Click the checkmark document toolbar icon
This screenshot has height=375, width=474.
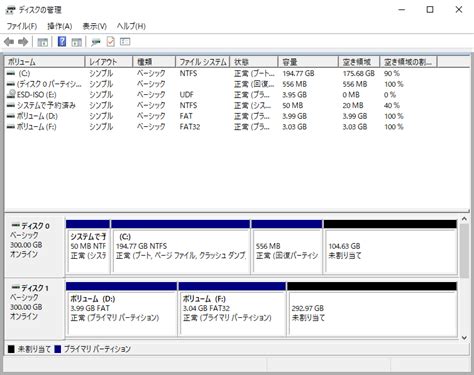(110, 42)
